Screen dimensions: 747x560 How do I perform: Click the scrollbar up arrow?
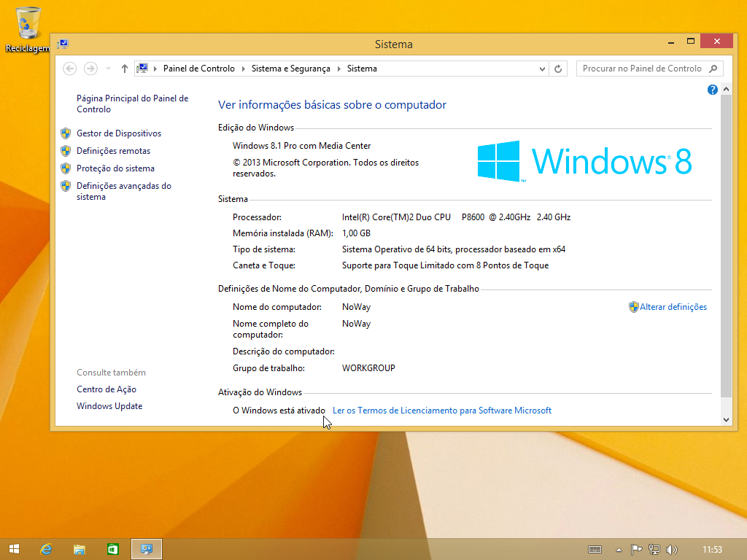point(726,89)
